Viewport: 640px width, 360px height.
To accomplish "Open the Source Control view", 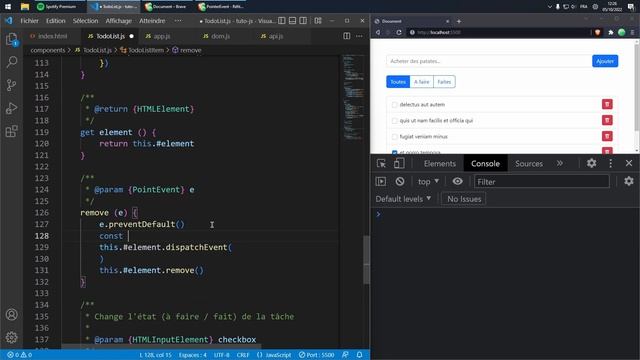I will coord(11,85).
